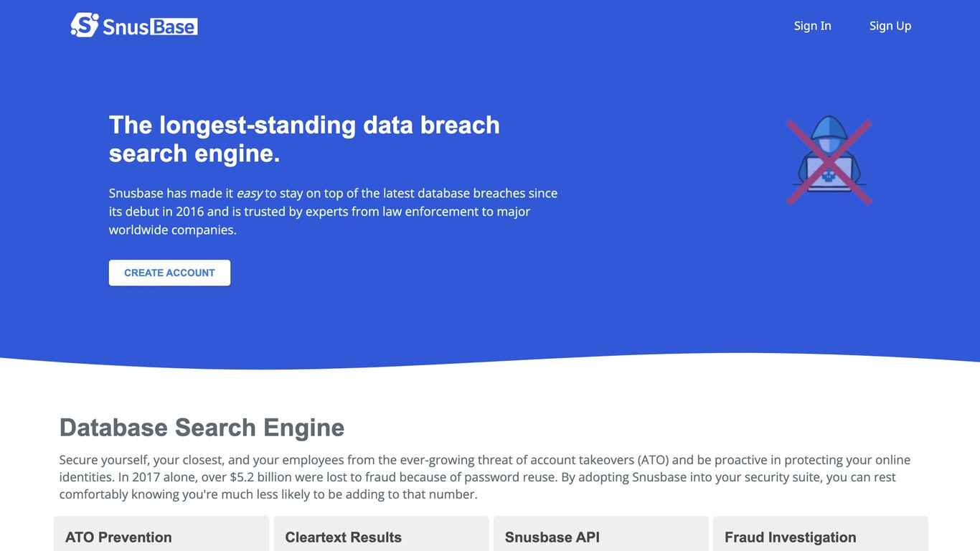Open the Sign In page
Viewport: 980px width, 551px height.
click(812, 26)
